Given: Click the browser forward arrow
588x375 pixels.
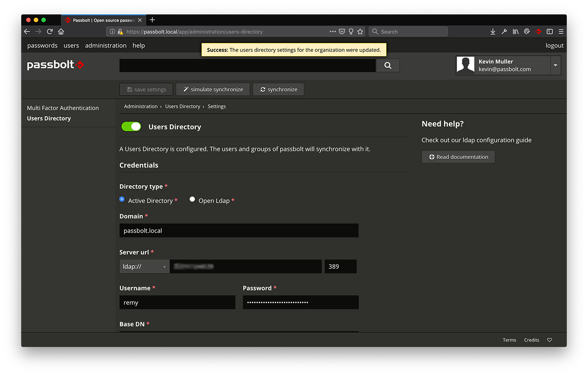Looking at the screenshot, I should coord(38,32).
